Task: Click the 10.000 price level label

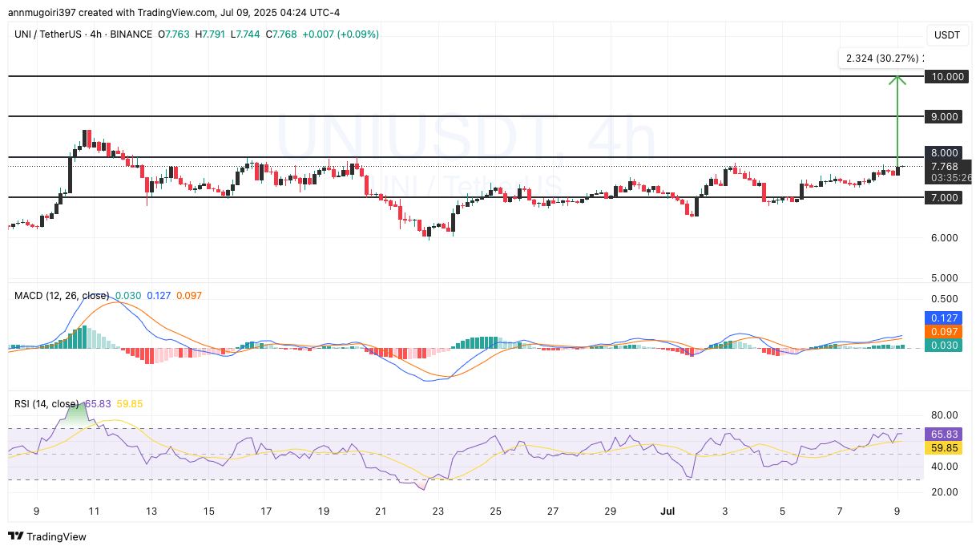Action: [946, 77]
